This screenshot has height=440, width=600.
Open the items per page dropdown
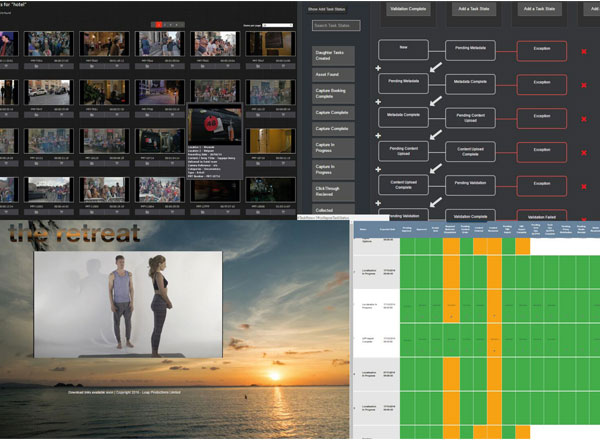click(x=279, y=25)
